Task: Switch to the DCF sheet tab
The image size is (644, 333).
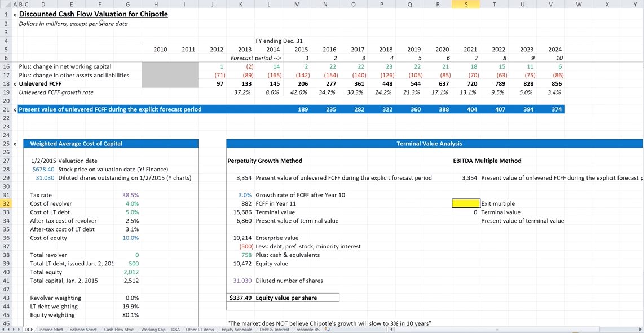Action: tap(29, 329)
